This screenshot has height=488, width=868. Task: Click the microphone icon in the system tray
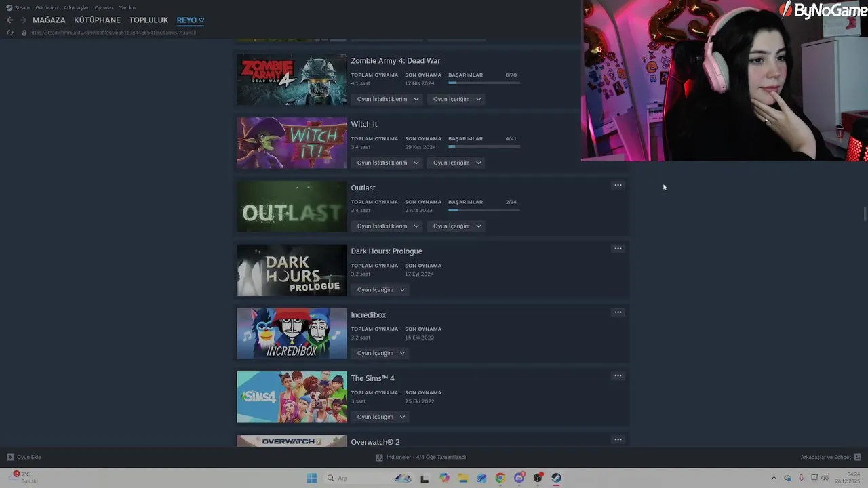pyautogui.click(x=801, y=478)
